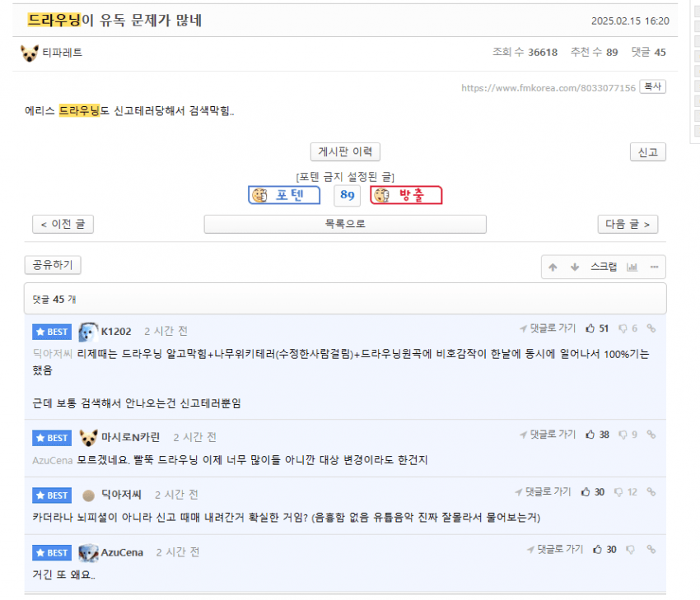700x600 pixels.
Task: Open 딕아저씨 commenter name
Action: pyautogui.click(x=121, y=495)
